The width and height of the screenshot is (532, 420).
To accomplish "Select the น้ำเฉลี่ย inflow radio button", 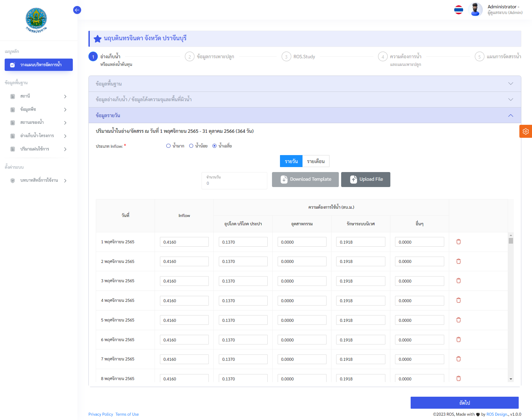I will tap(214, 146).
